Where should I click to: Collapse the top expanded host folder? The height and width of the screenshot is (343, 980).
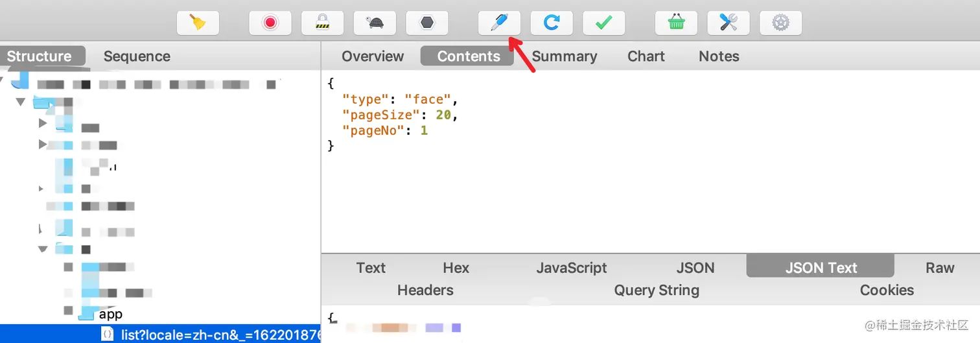coord(21,102)
